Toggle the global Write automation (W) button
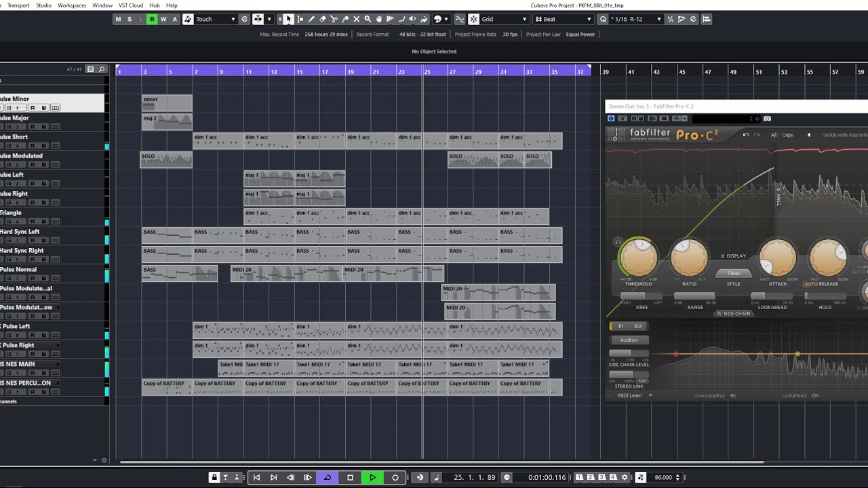 (163, 19)
